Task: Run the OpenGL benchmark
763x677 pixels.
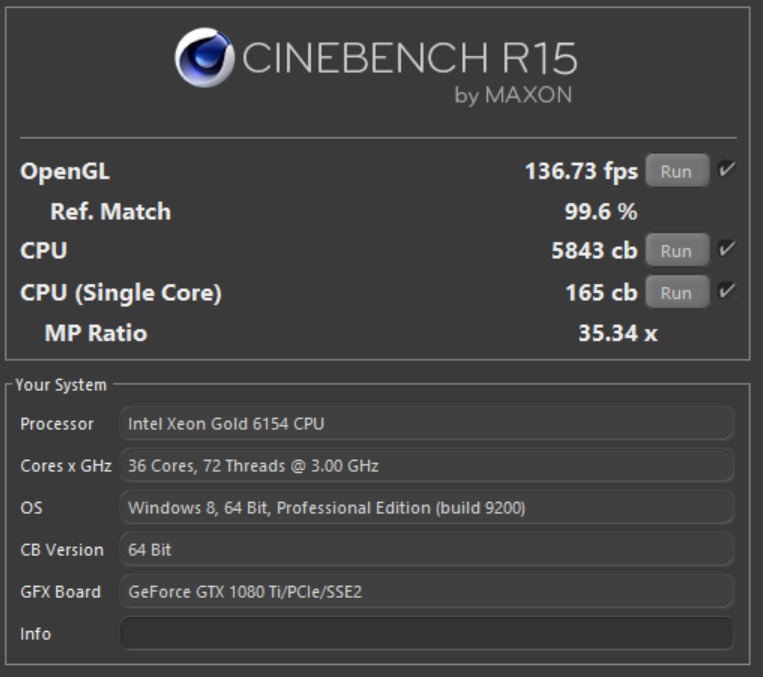Action: [x=676, y=171]
